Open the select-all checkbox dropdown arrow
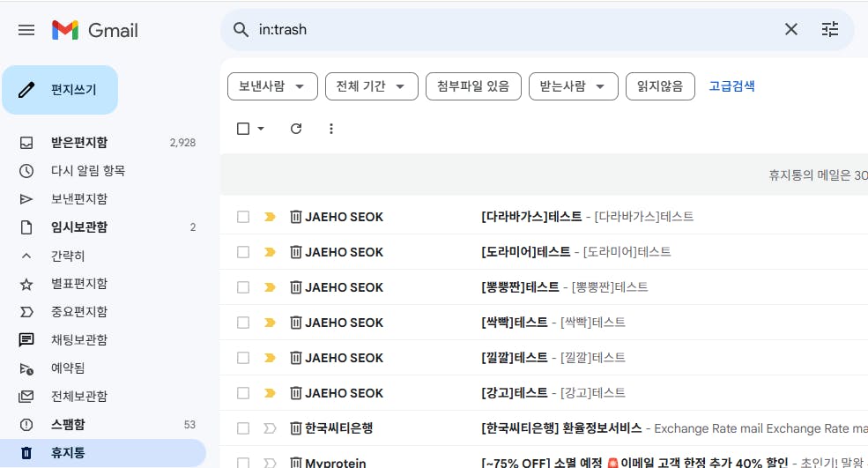The image size is (868, 468). coord(261,129)
